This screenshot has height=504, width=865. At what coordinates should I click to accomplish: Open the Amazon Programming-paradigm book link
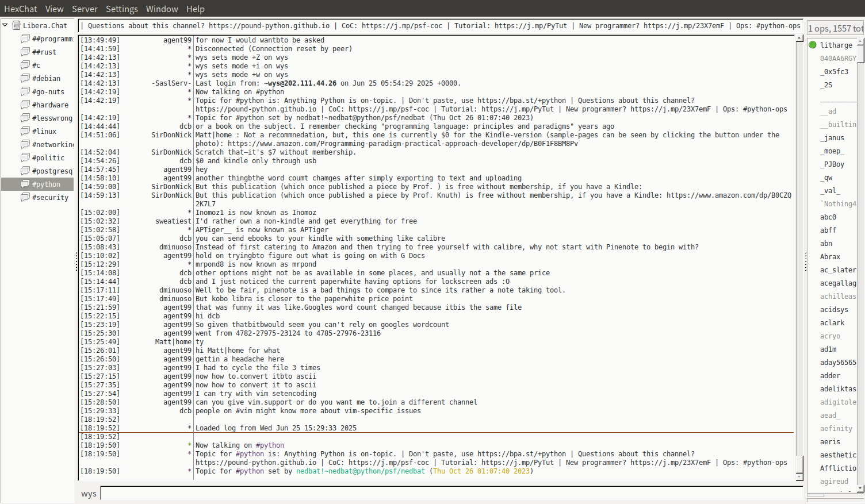click(403, 144)
